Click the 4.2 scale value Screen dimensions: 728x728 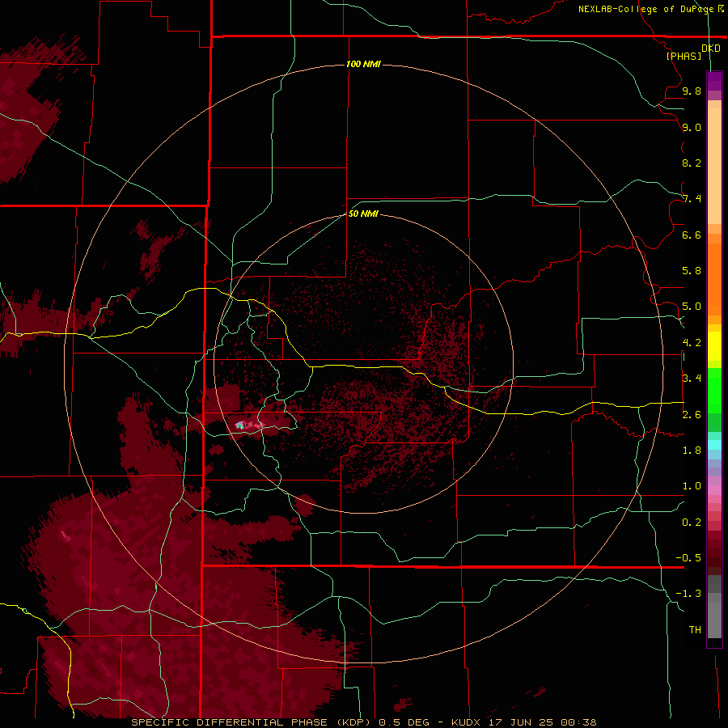point(692,343)
